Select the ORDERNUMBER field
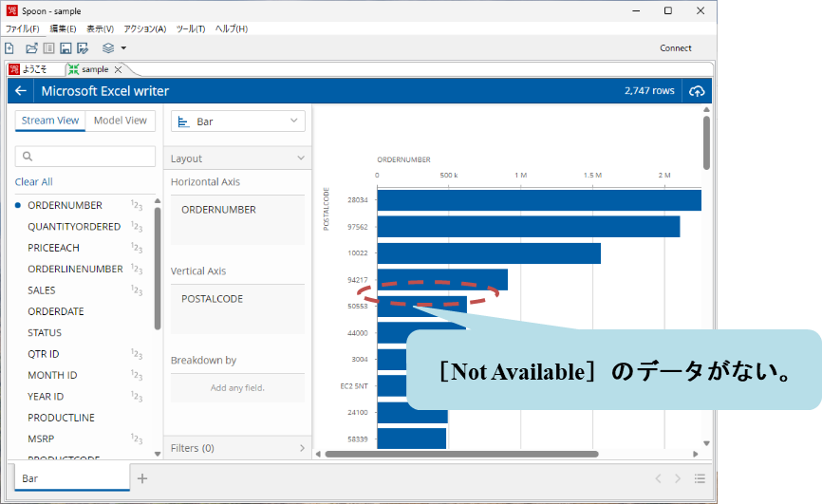The height and width of the screenshot is (504, 822). coord(65,206)
